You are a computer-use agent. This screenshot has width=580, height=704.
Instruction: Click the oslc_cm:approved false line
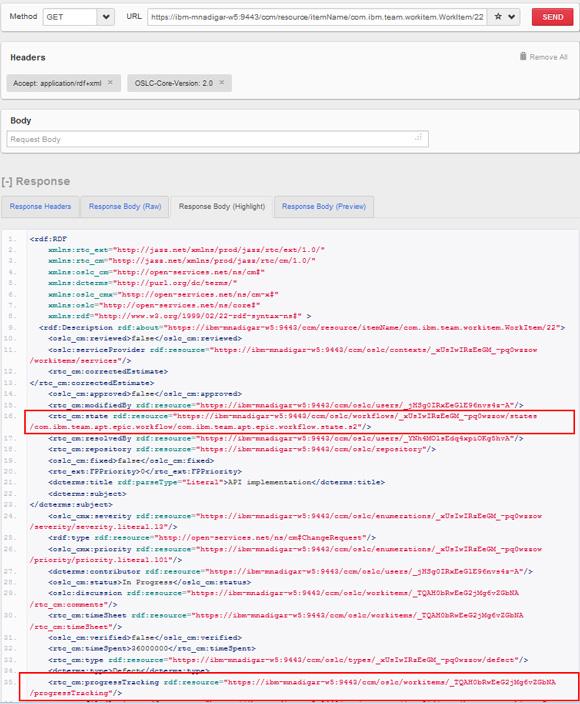tap(145, 394)
